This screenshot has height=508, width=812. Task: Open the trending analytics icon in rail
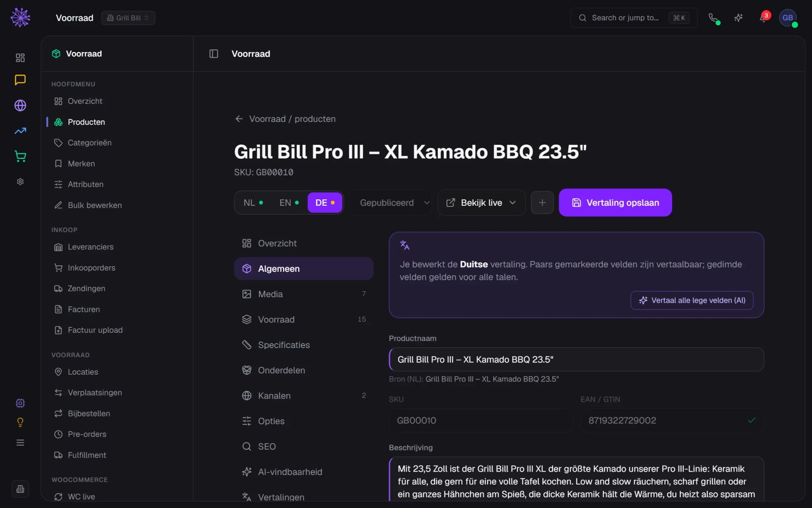coord(20,131)
